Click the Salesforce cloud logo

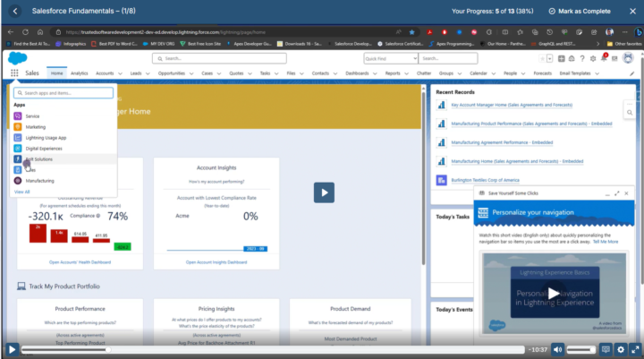click(17, 58)
